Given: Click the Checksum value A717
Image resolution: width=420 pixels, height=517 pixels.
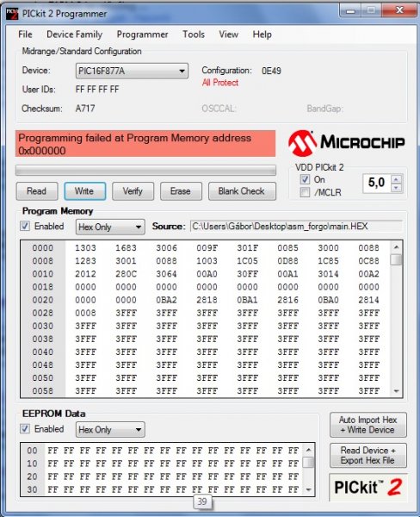Looking at the screenshot, I should click(85, 109).
